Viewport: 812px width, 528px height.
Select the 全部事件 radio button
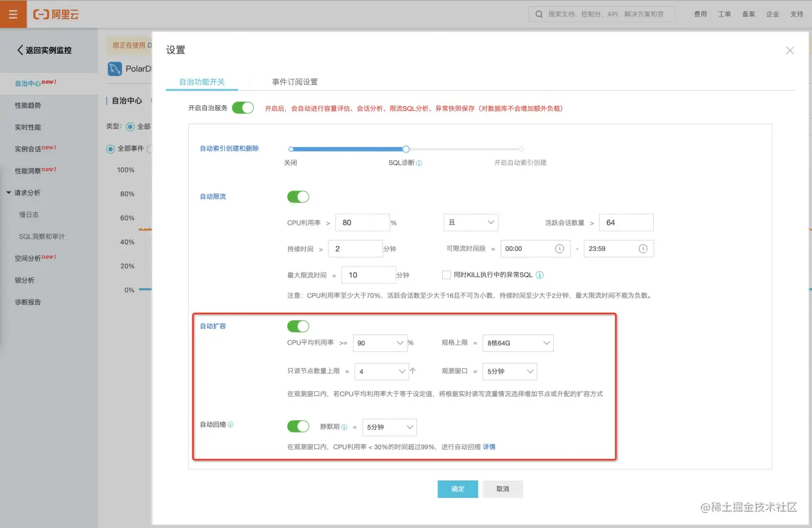pos(110,148)
